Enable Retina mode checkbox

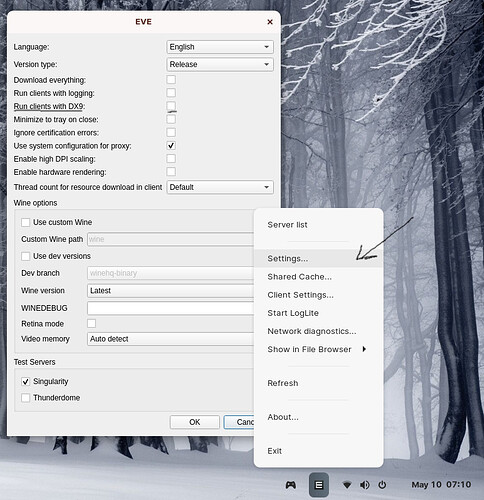coord(91,323)
